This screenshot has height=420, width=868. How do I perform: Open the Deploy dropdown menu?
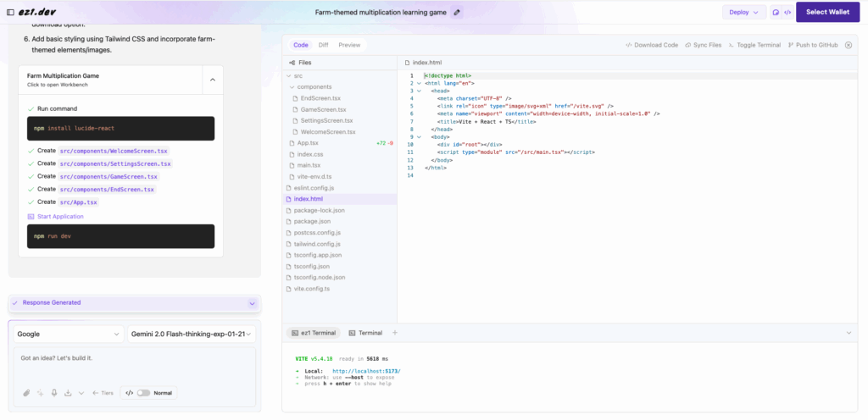point(743,13)
